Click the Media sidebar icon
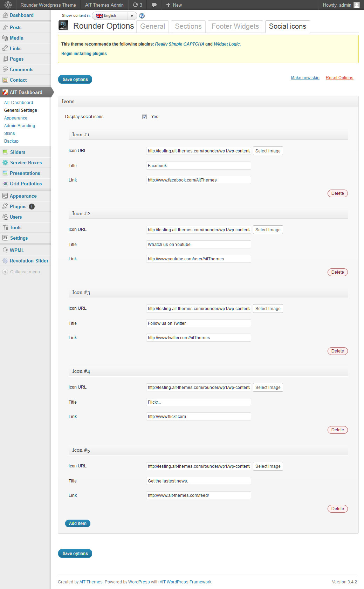The height and width of the screenshot is (589, 364). (5, 38)
